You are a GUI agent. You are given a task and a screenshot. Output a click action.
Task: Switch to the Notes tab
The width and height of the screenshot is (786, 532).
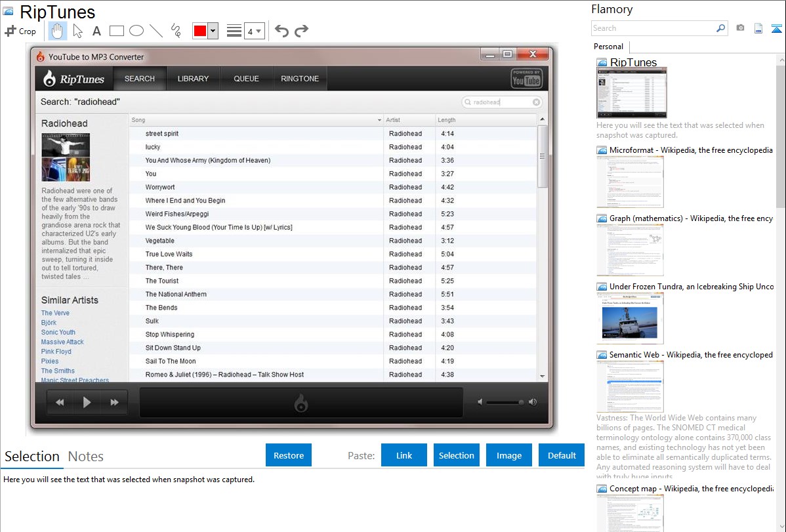(86, 457)
